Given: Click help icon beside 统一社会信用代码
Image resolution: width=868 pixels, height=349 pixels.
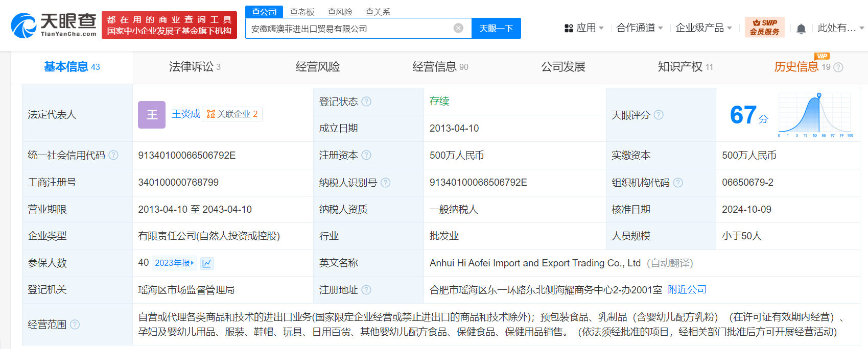Looking at the screenshot, I should 113,155.
